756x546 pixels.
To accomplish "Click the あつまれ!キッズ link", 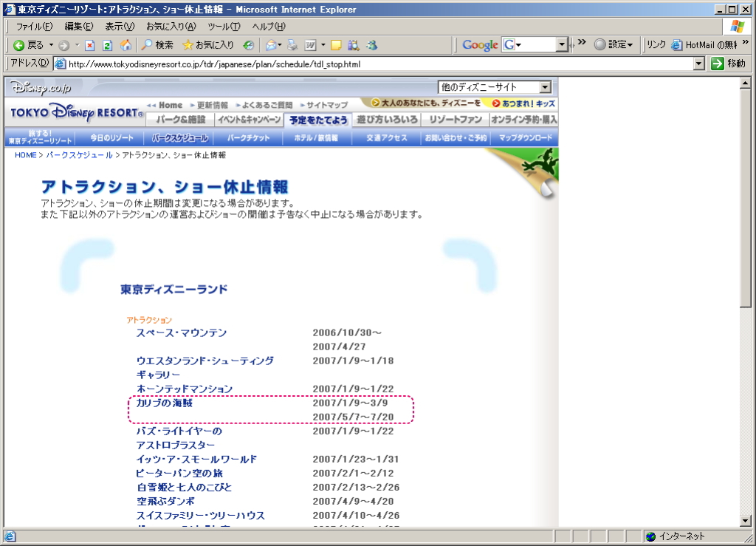I will click(524, 103).
